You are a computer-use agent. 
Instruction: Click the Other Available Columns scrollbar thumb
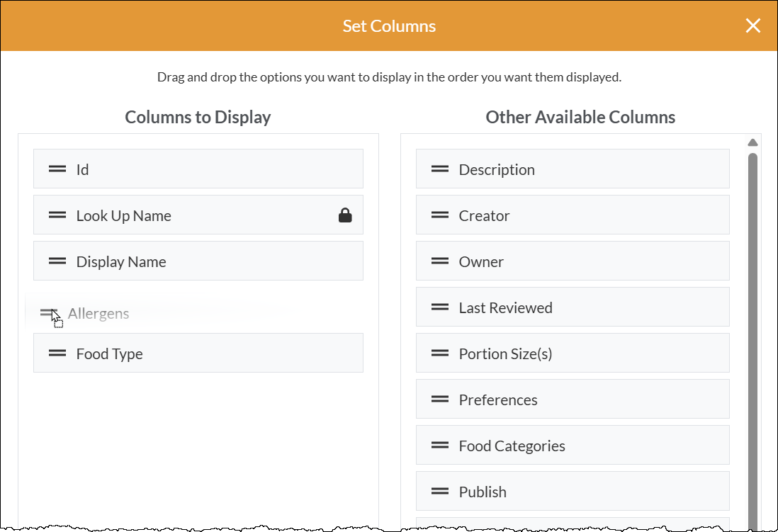click(x=752, y=341)
